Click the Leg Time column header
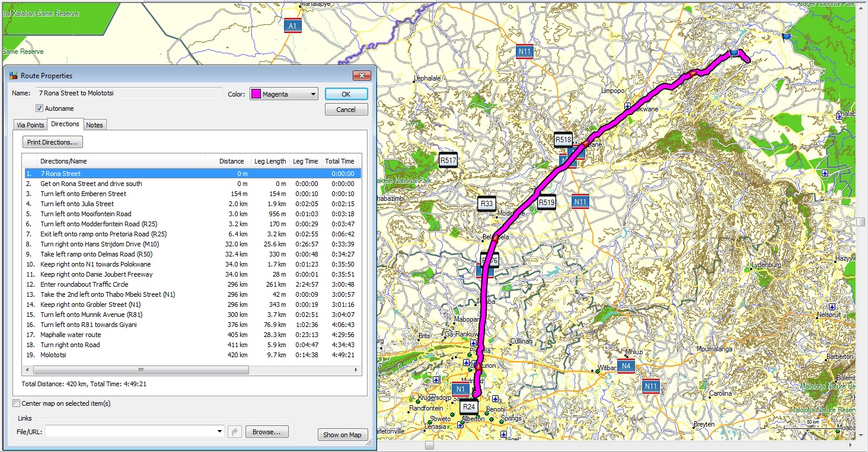 point(305,161)
